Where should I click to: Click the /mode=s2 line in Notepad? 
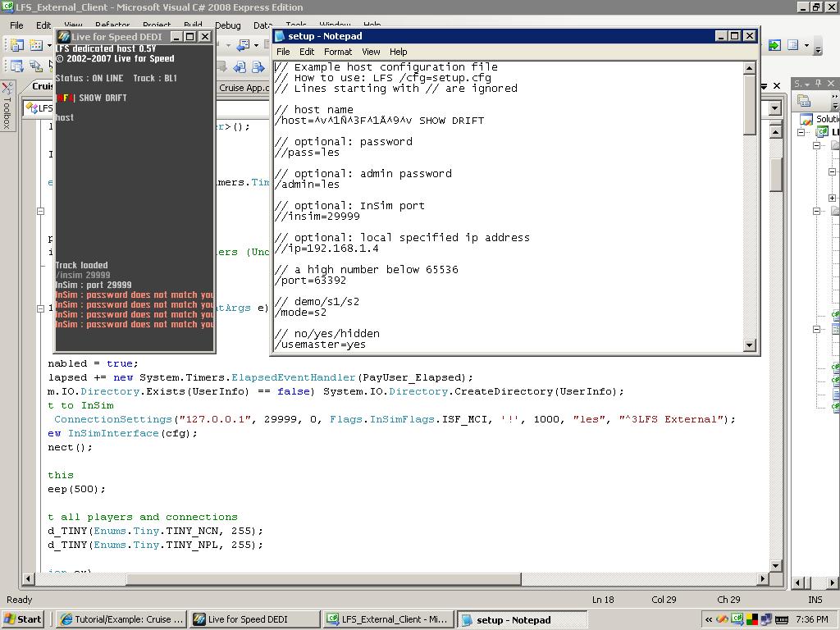[x=301, y=313]
